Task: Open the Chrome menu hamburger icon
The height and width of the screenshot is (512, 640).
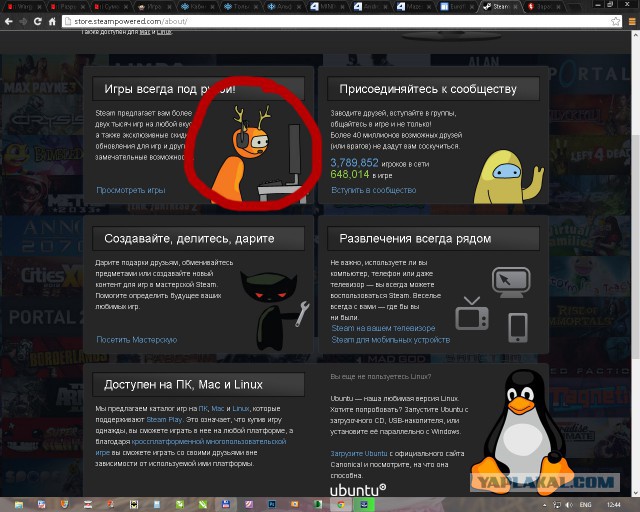Action: click(631, 22)
